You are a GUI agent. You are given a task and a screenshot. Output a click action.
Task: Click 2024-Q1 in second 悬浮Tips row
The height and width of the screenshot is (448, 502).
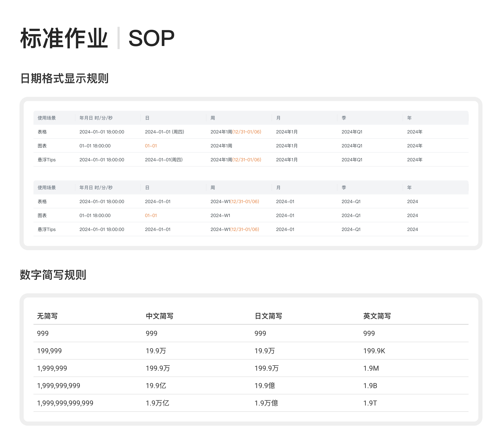(351, 229)
